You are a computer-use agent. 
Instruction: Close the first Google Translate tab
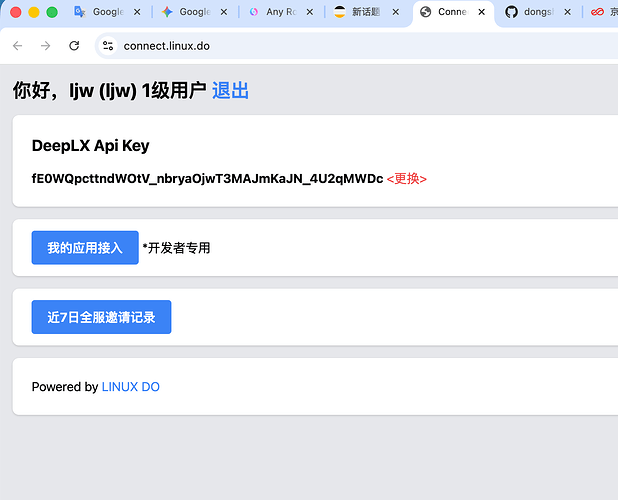point(137,12)
